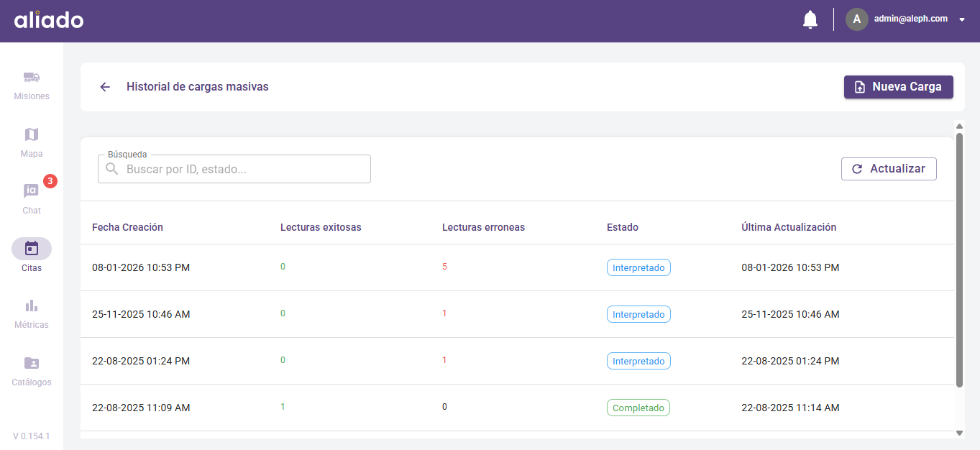Screen dimensions: 980x450
Task: Click the Búsqueda search input field
Action: coord(244,170)
